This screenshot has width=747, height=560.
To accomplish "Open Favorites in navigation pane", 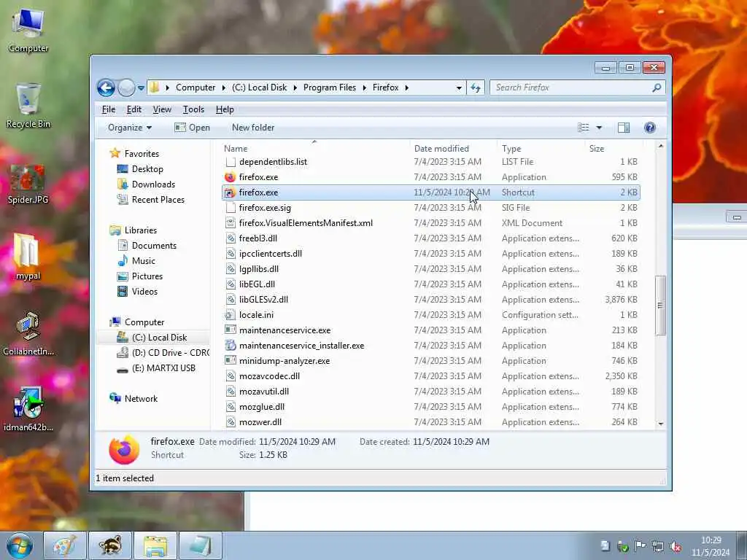I will [x=142, y=154].
